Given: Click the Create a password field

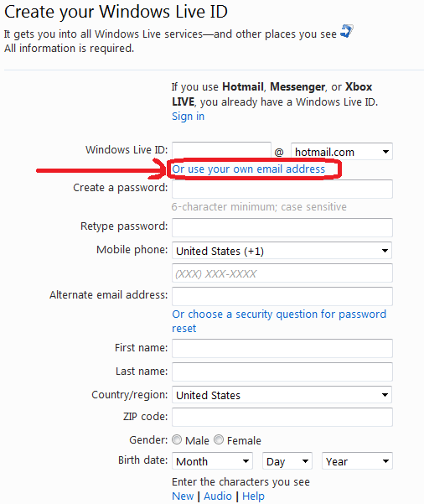Looking at the screenshot, I should (282, 189).
